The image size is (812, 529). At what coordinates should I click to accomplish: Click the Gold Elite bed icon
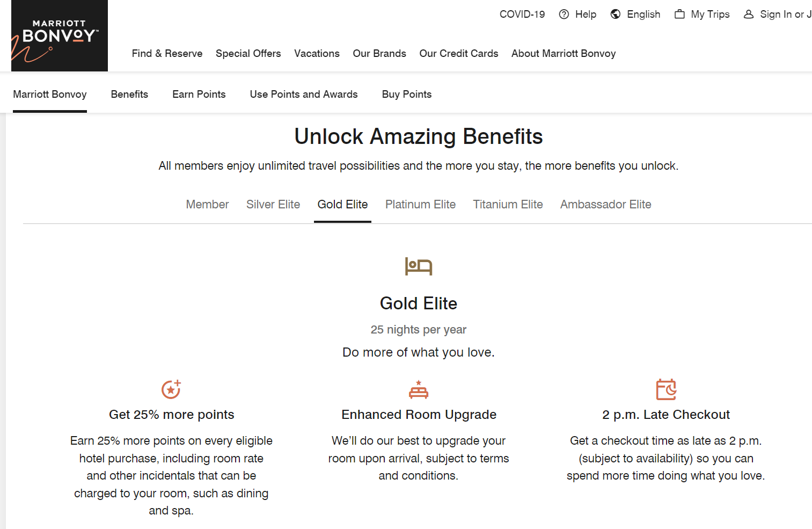pos(418,266)
